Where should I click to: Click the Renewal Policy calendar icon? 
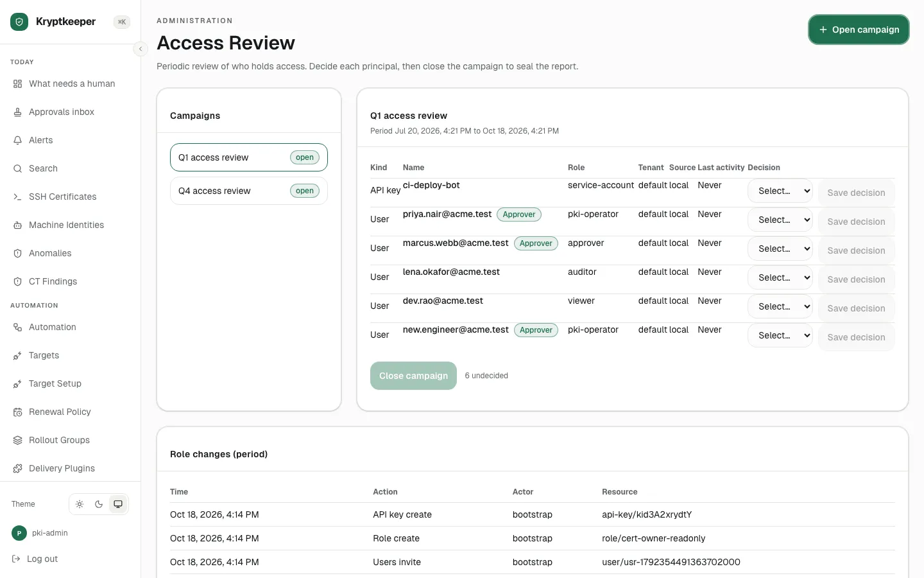17,412
